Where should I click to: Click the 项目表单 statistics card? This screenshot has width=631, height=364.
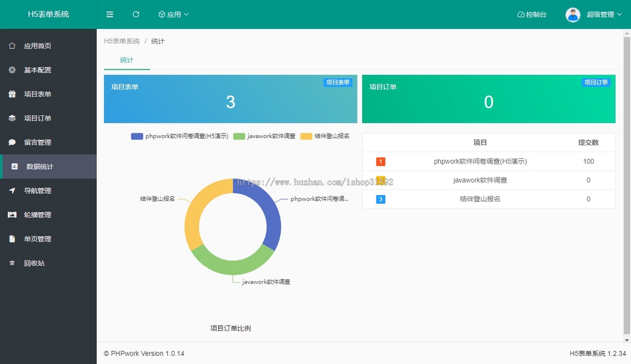[x=230, y=99]
